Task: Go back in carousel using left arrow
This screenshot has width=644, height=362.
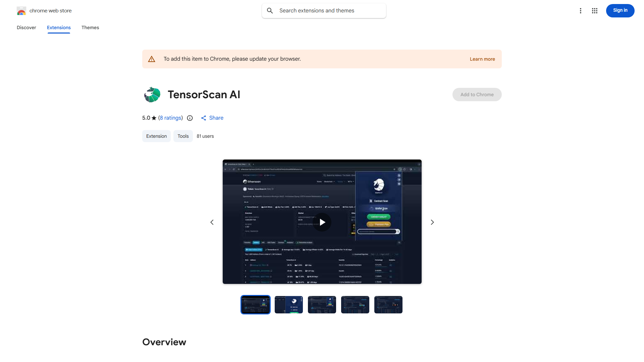Action: [x=212, y=222]
